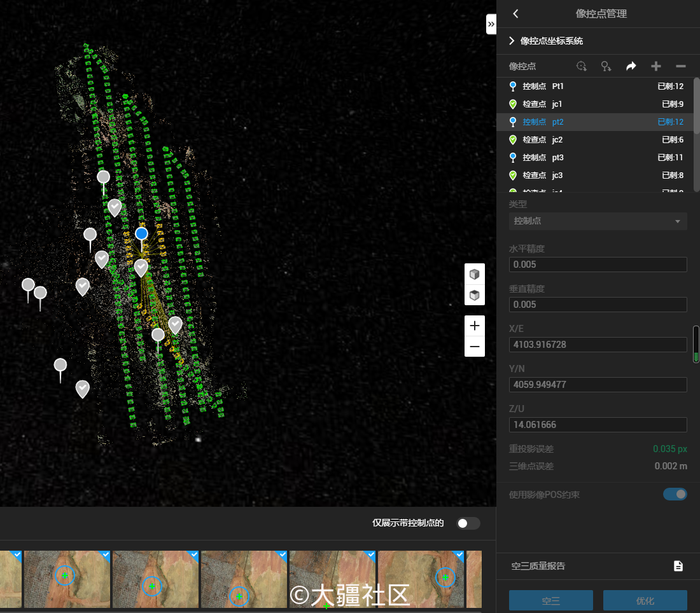Remove the control point with minus icon
700x613 pixels.
tap(680, 66)
